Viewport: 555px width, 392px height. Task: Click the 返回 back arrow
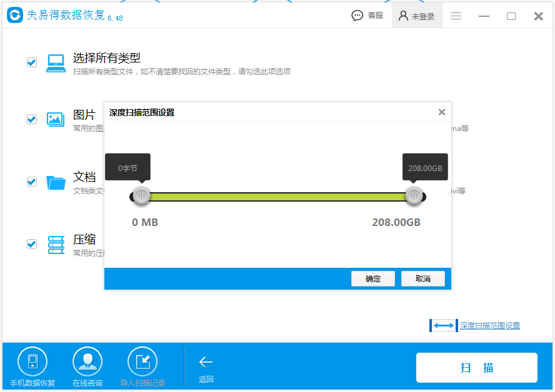206,362
